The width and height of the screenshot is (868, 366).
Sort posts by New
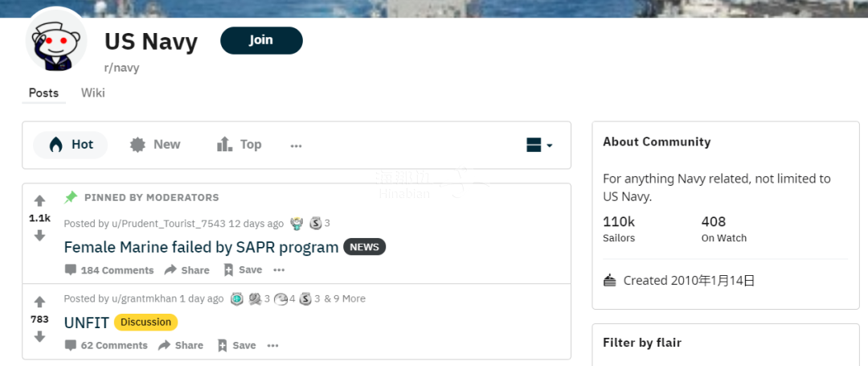[x=154, y=145]
